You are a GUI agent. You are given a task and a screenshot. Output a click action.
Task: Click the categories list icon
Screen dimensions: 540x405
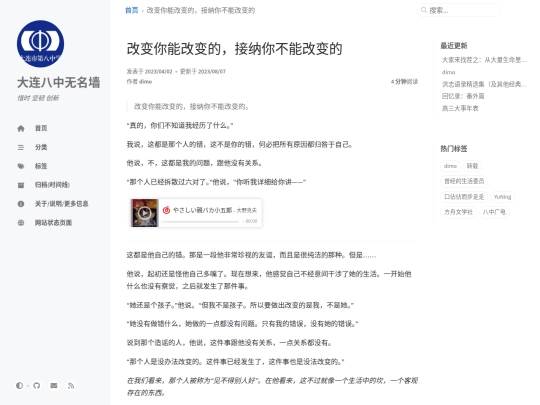pyautogui.click(x=21, y=147)
